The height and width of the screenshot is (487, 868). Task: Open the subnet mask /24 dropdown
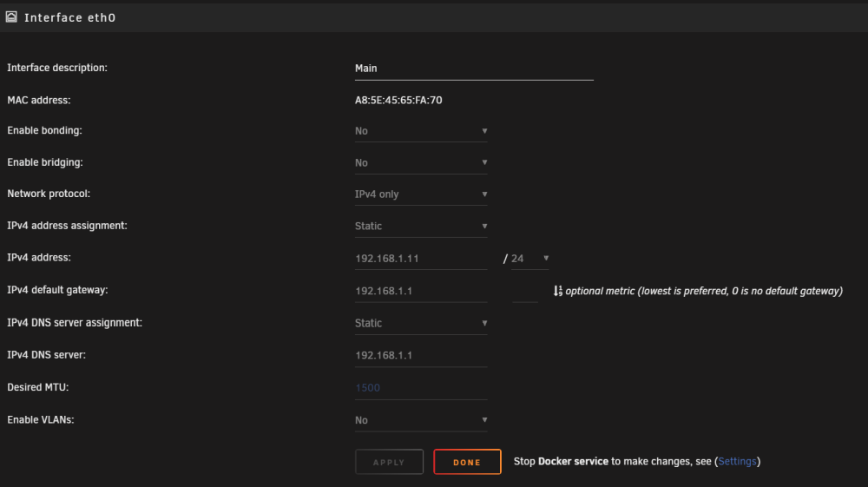point(529,259)
